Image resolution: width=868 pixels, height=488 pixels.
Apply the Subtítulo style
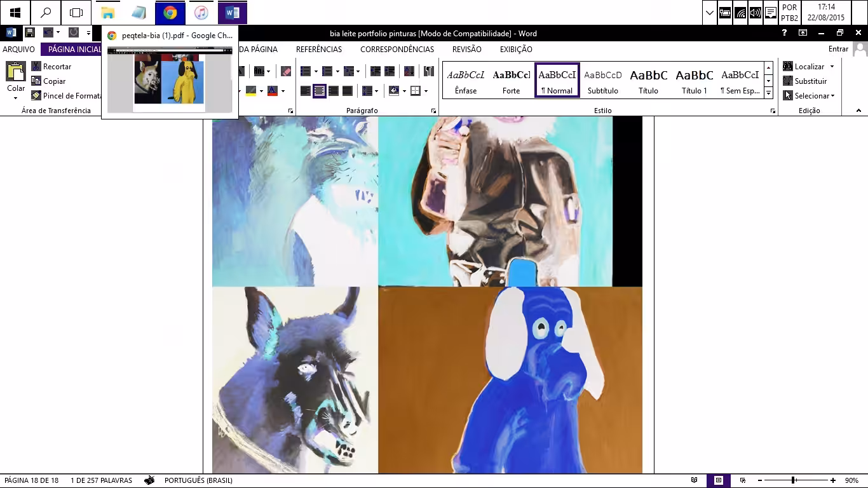click(603, 80)
